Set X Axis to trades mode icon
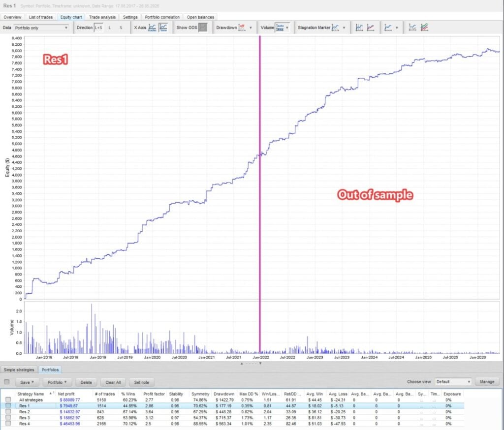 click(152, 28)
